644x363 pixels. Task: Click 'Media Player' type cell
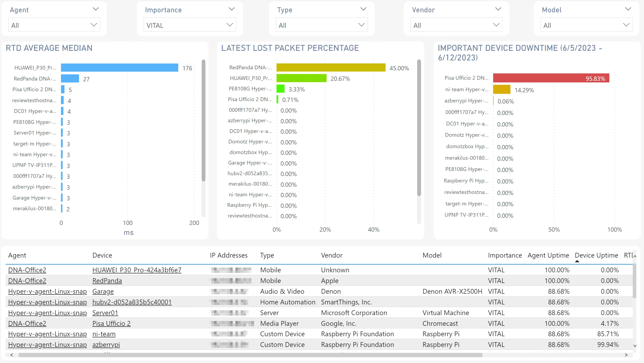click(279, 323)
